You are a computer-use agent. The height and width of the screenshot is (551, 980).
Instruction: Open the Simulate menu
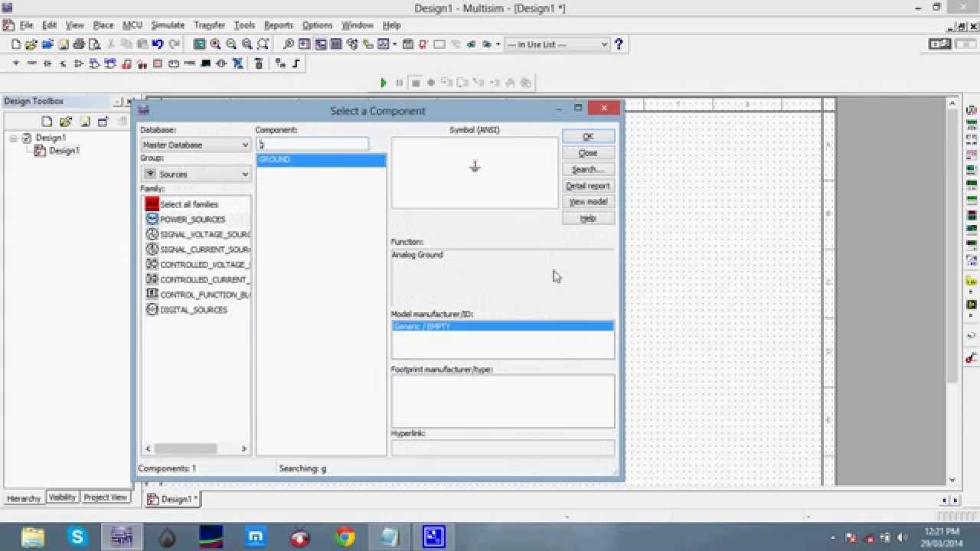click(168, 25)
